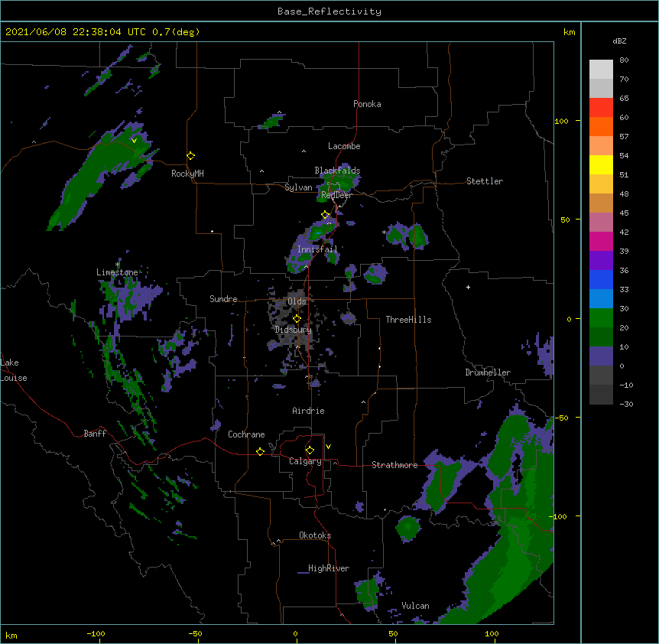659x644 pixels.
Task: Select the Airdrie label
Action: point(308,411)
